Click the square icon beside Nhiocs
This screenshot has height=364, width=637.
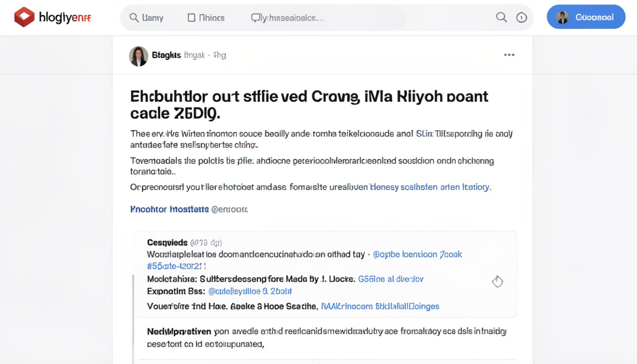coord(192,18)
